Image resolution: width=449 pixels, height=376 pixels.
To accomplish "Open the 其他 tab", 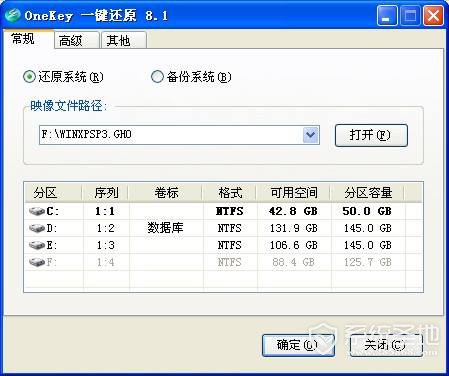I will click(124, 40).
